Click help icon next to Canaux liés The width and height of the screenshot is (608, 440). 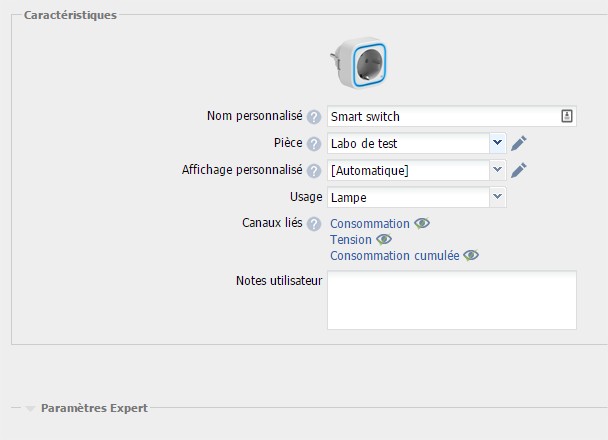coord(314,224)
